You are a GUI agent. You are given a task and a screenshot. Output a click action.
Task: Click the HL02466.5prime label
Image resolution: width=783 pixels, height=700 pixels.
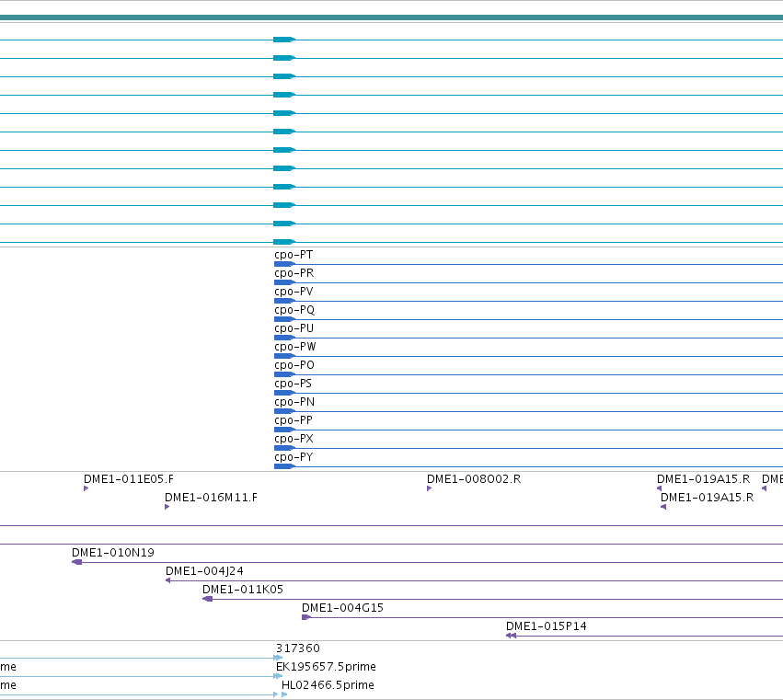click(328, 685)
